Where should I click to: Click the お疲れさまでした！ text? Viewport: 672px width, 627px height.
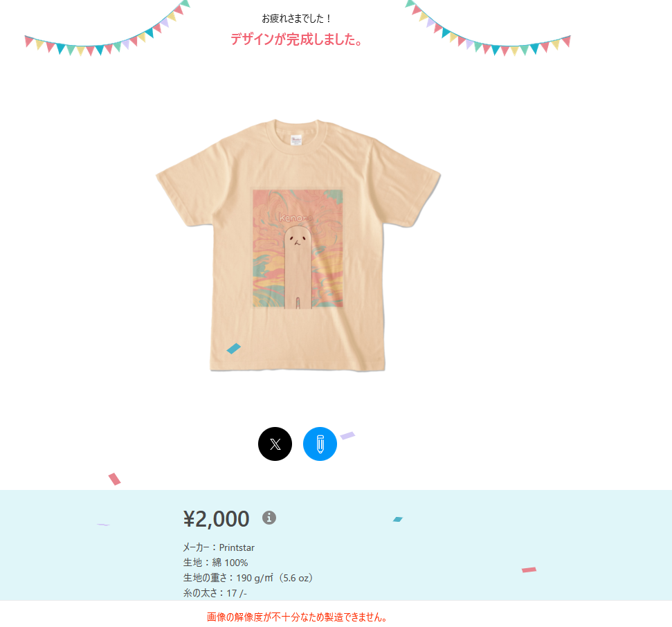(296, 19)
